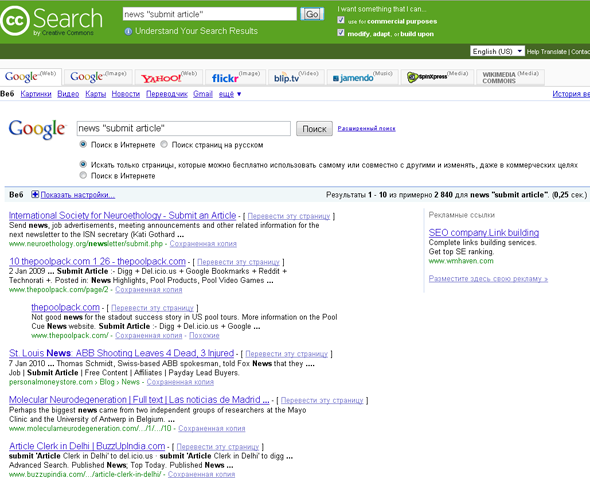Click the Переводчик link

(167, 94)
